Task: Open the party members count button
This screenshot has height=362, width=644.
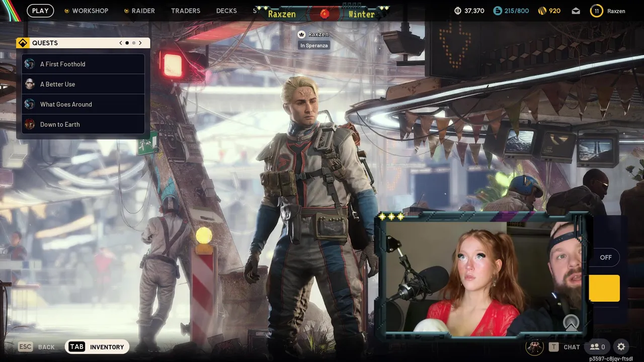Action: (x=597, y=346)
